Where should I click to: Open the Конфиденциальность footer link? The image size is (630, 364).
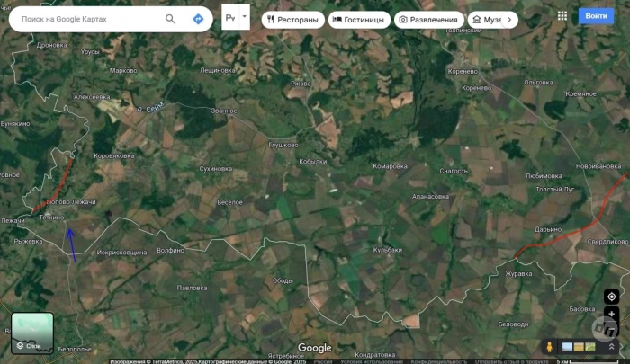pos(439,361)
